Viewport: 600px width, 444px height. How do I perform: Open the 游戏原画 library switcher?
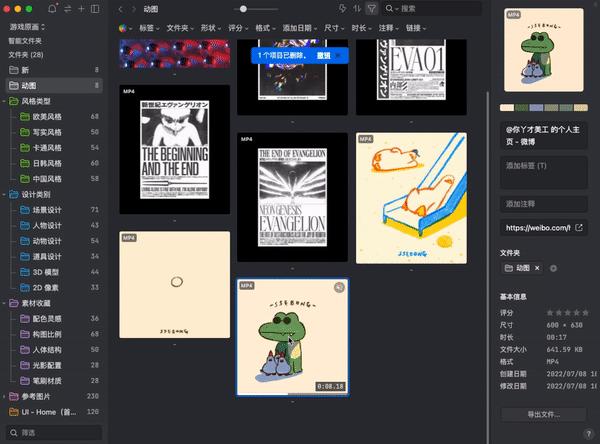pos(27,26)
